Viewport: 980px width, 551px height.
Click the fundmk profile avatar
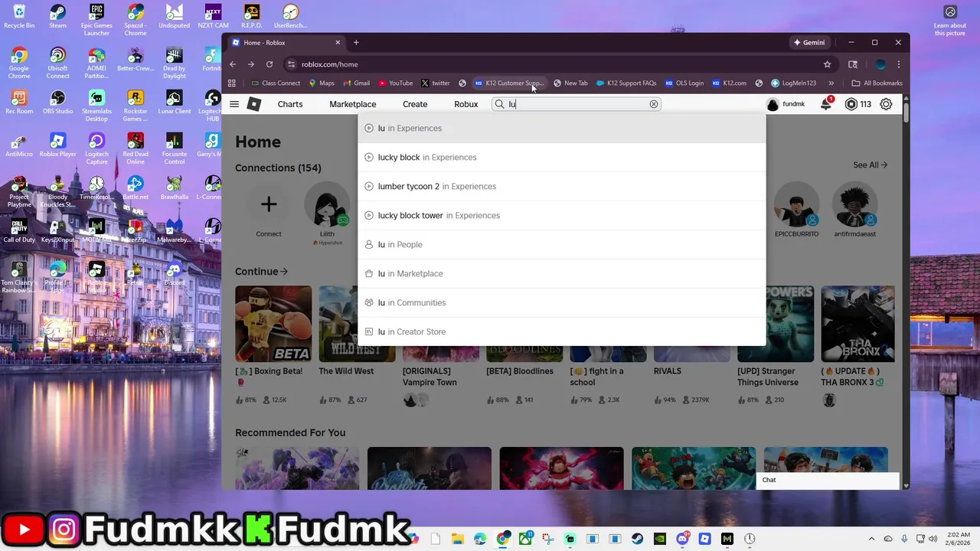[773, 104]
